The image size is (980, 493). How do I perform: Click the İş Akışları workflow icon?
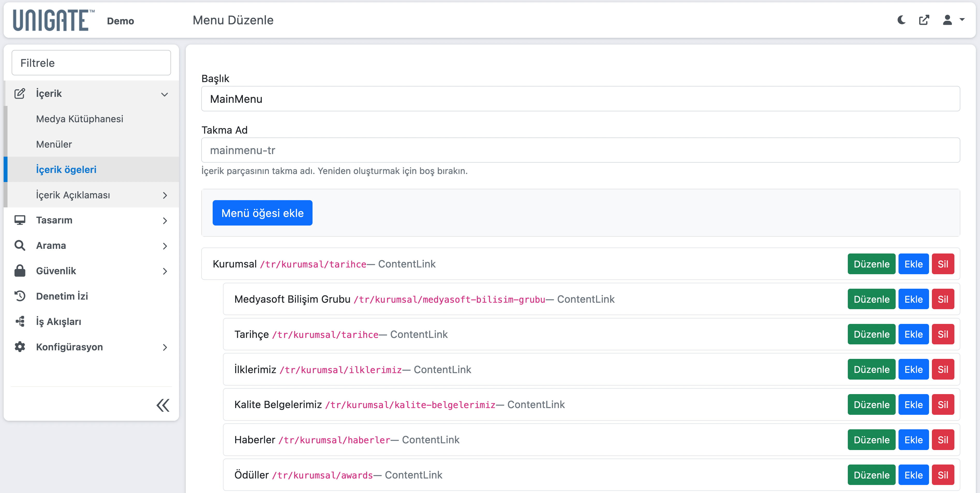[x=20, y=322]
